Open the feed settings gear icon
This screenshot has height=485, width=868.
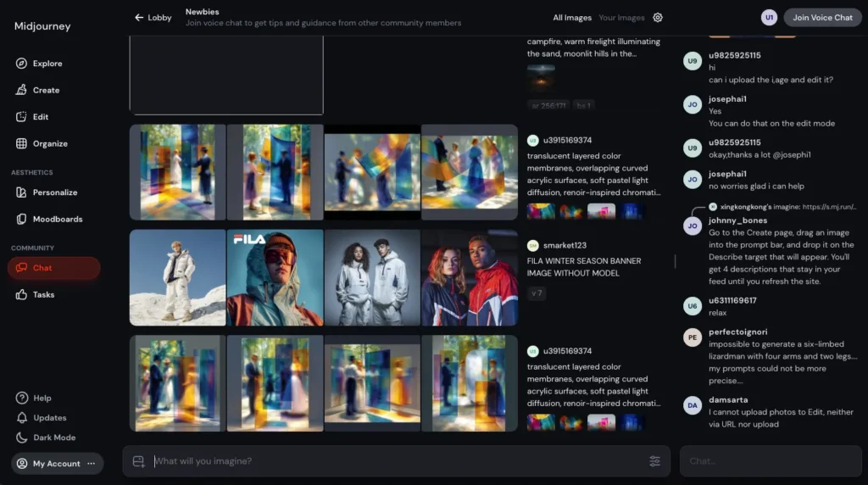658,18
